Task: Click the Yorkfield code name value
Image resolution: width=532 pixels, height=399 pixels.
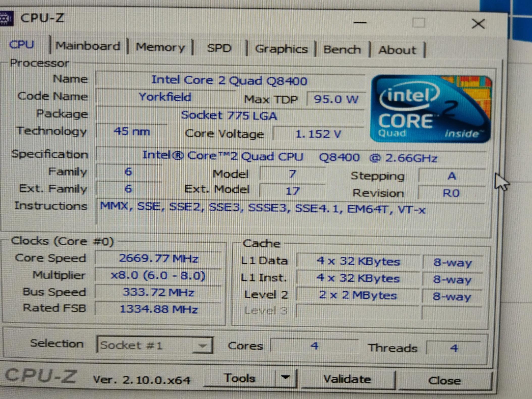Action: [165, 97]
